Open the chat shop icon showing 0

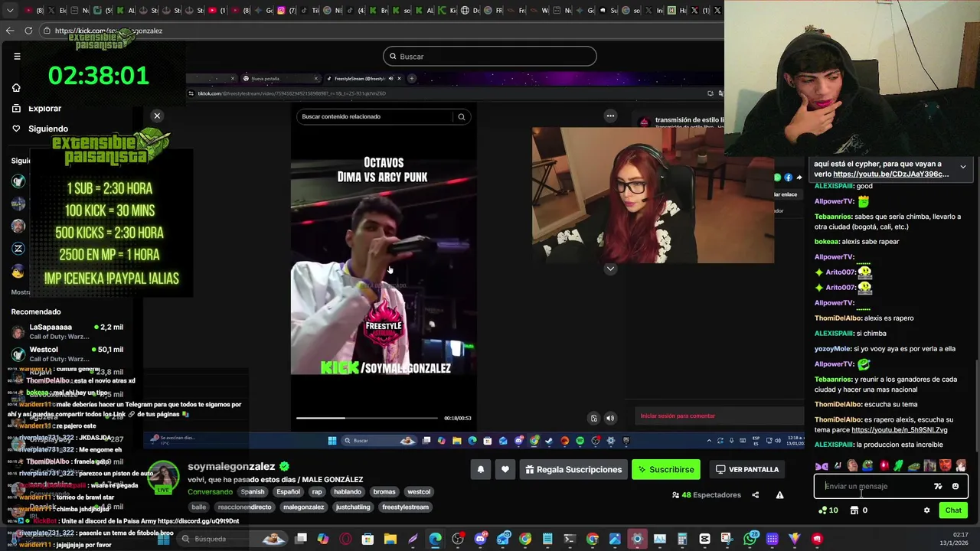coord(859,510)
